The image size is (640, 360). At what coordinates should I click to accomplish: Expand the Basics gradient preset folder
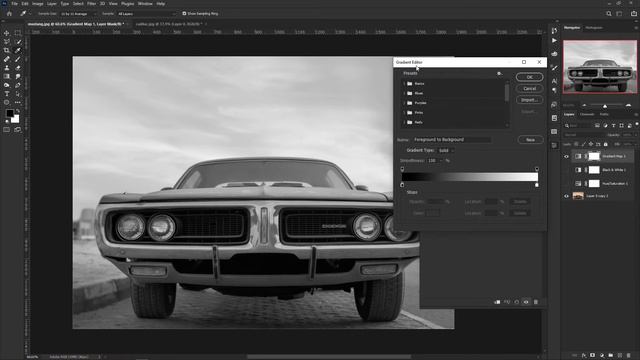(404, 84)
